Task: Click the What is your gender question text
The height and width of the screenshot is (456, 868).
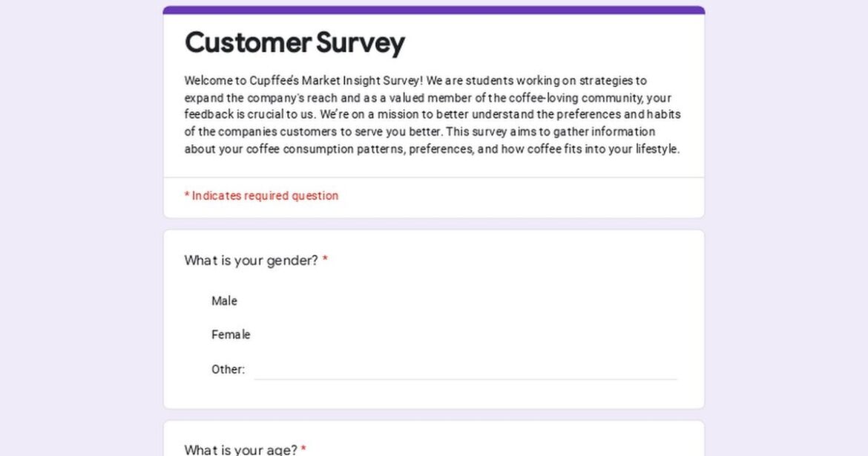Action: (250, 260)
